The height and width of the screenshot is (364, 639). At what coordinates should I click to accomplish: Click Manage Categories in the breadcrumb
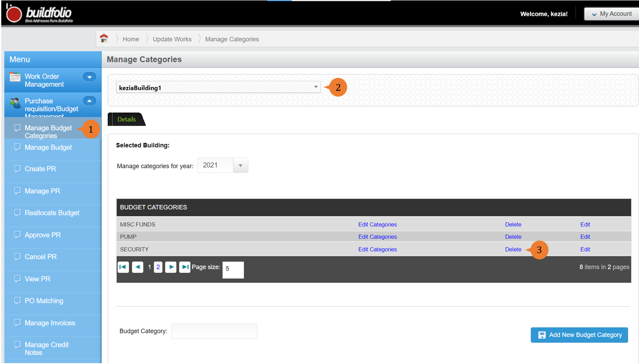click(x=232, y=39)
